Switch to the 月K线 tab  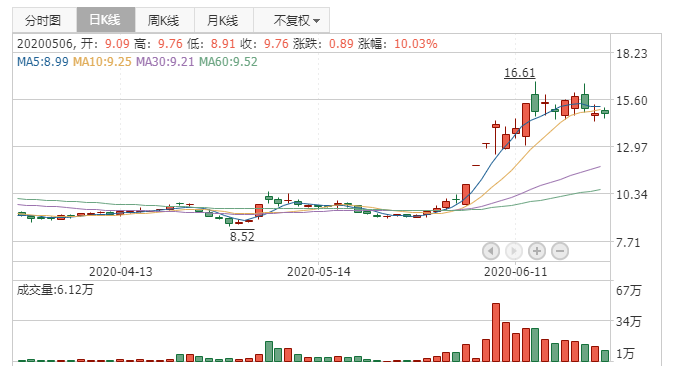point(223,20)
